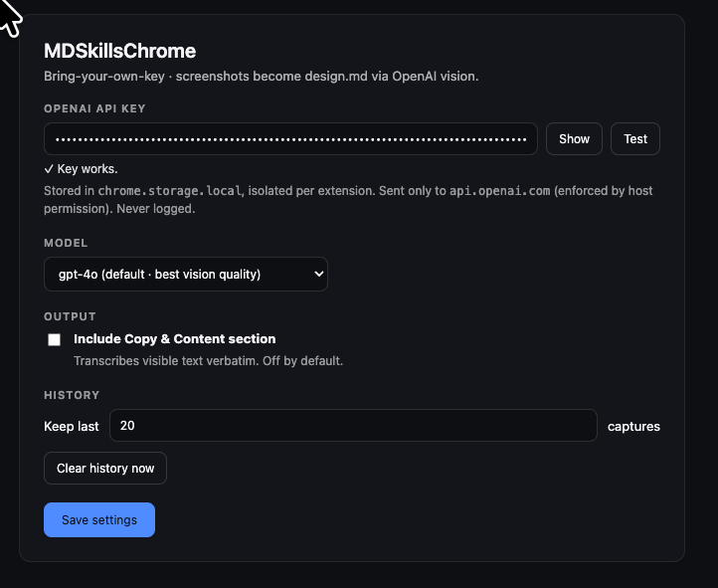Image resolution: width=718 pixels, height=588 pixels.
Task: Click the OUTPUT section label
Action: [x=70, y=316]
